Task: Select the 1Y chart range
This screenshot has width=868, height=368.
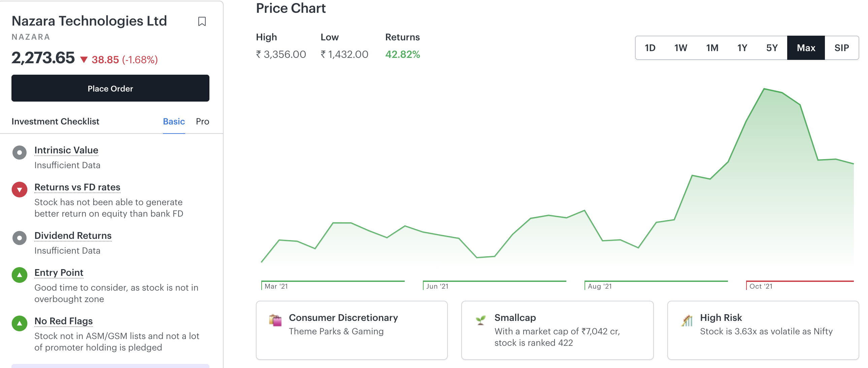Action: pyautogui.click(x=742, y=48)
